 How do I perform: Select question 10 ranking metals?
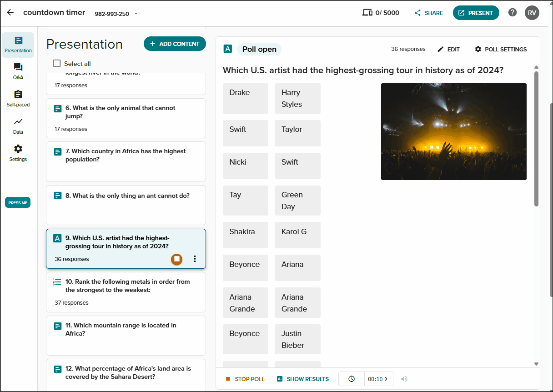pyautogui.click(x=126, y=292)
